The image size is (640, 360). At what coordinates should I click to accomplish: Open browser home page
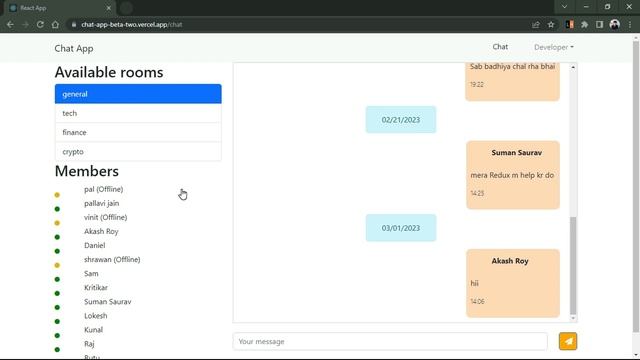55,24
